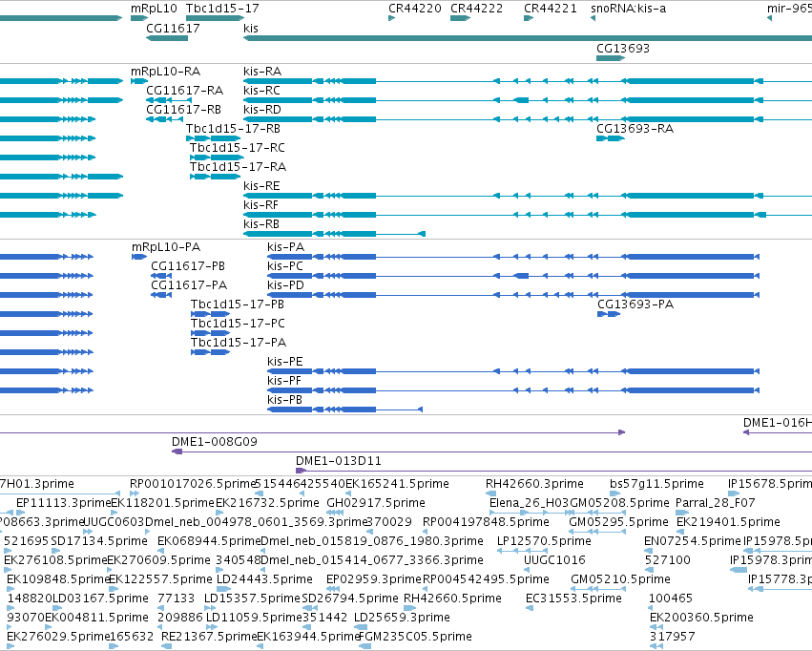The height and width of the screenshot is (651, 812).
Task: Click the GH02917.5prime EST label
Action: [x=376, y=503]
